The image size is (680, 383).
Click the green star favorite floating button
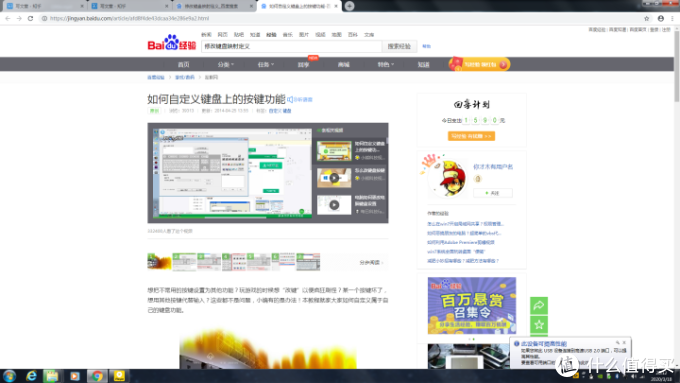pos(539,324)
